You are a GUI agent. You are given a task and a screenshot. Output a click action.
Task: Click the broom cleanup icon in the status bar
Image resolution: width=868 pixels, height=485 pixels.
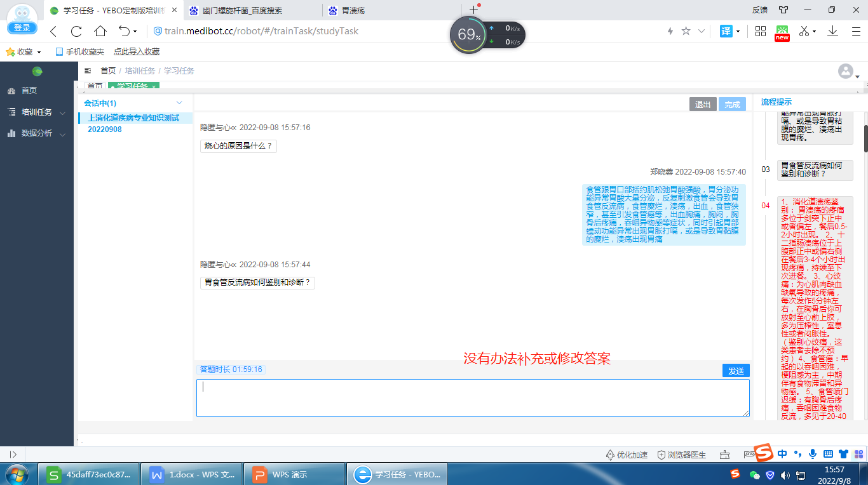[x=724, y=455]
